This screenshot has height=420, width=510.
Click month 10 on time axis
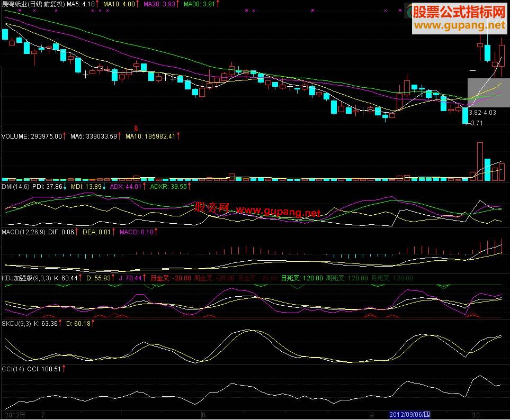[x=476, y=415]
